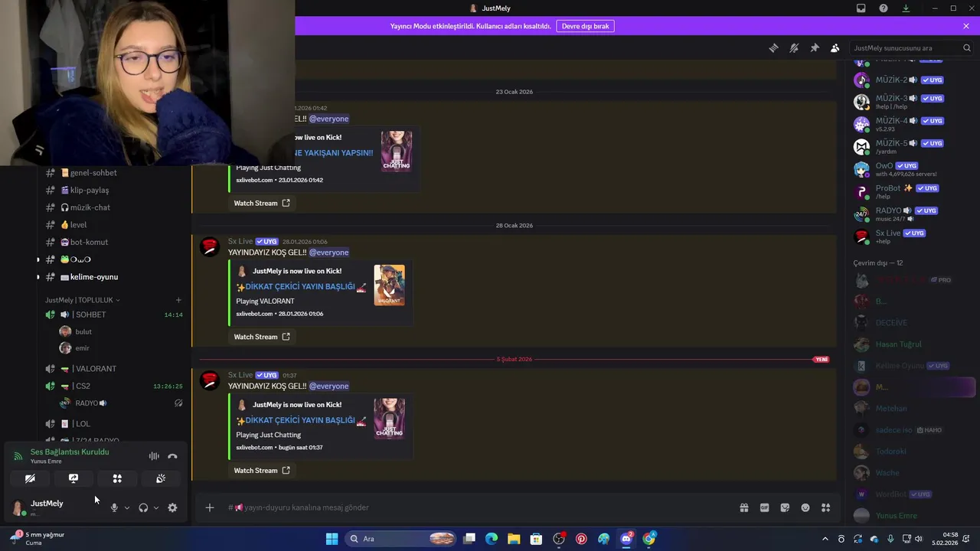Toggle microphone mute

(114, 507)
